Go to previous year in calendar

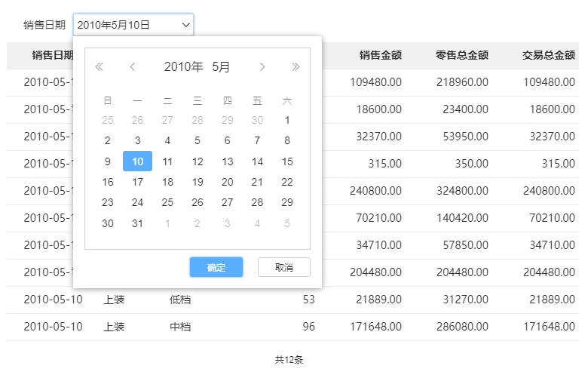click(99, 67)
